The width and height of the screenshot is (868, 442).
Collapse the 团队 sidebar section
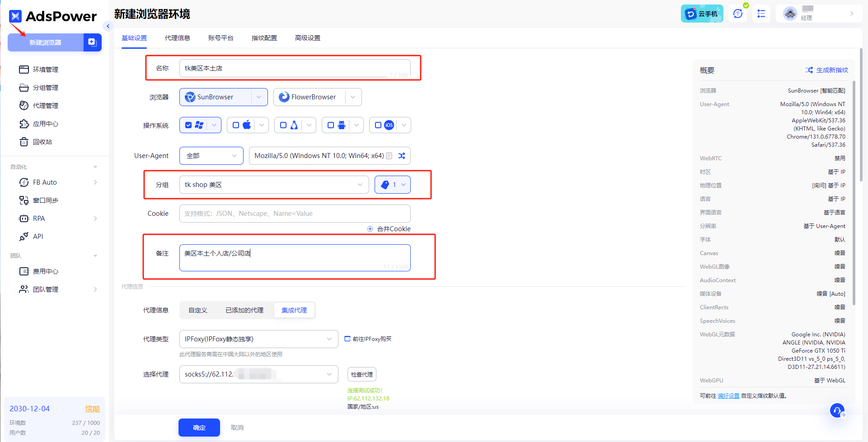coord(95,256)
